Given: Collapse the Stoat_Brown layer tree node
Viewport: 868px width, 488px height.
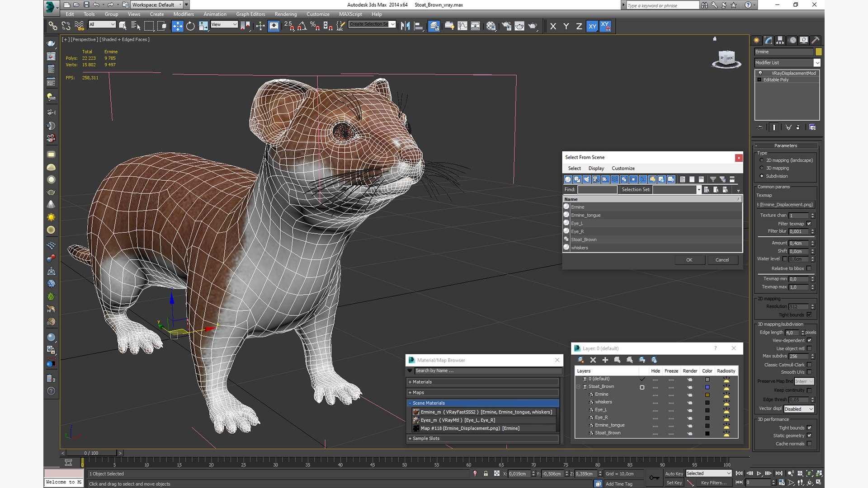Looking at the screenshot, I should [x=578, y=387].
